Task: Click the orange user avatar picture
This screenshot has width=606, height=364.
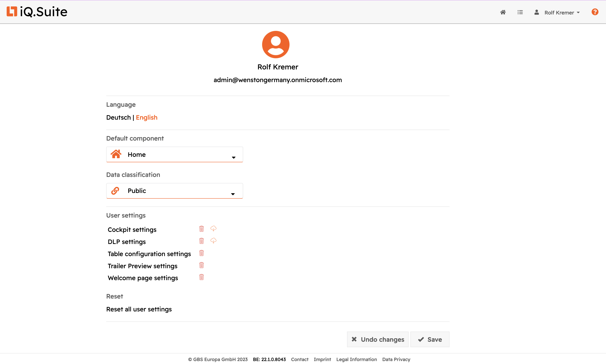Action: (x=276, y=44)
